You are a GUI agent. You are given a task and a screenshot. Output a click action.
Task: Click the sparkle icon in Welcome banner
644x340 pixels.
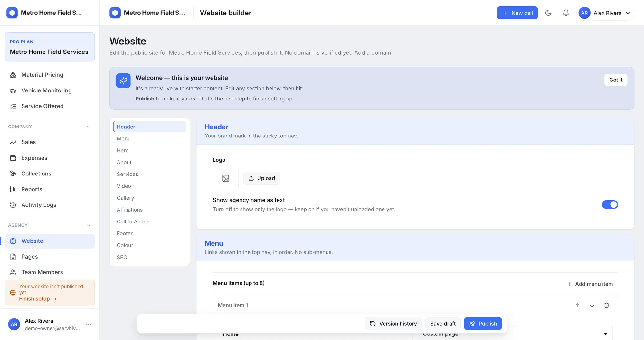click(123, 80)
